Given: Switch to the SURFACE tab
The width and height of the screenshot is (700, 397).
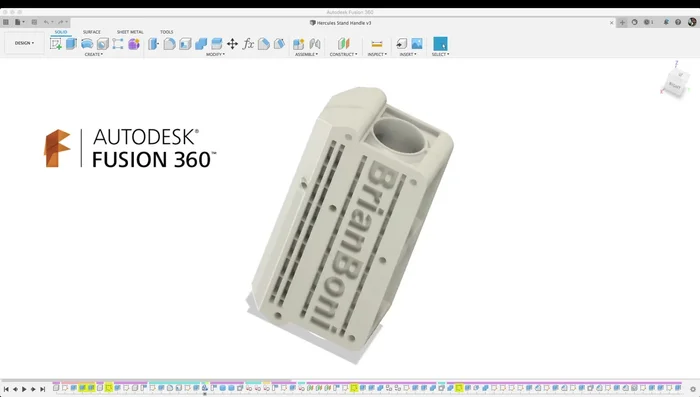Looking at the screenshot, I should click(92, 32).
